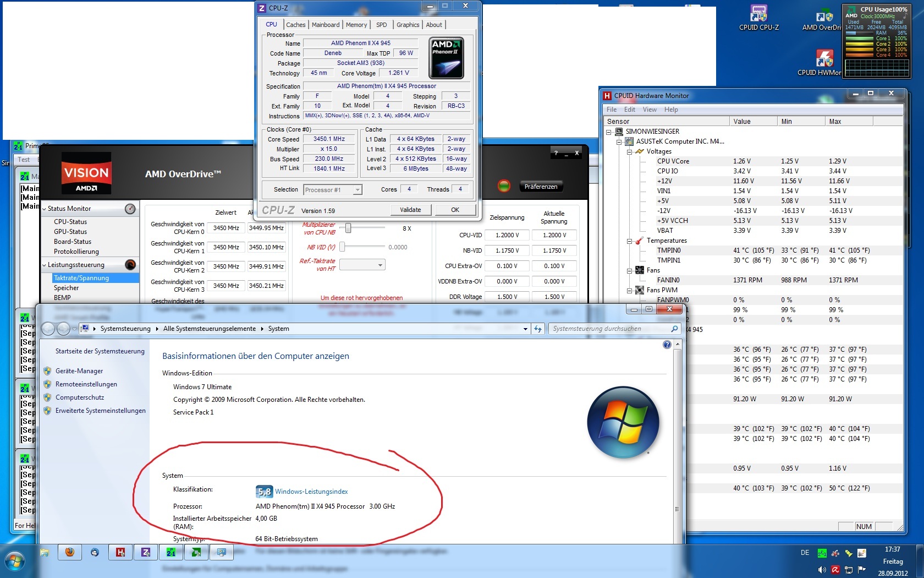Screen dimensions: 924x578
Task: Click the Min column header in HWMonitor
Action: 801,121
